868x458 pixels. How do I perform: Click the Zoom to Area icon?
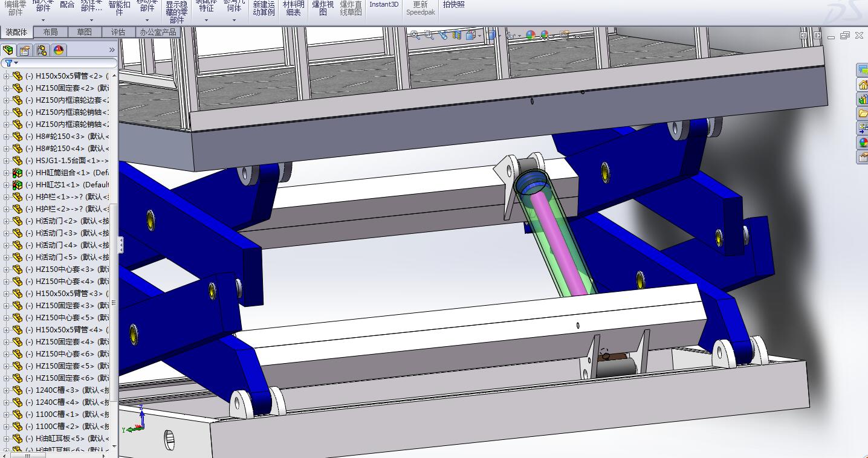tap(429, 35)
